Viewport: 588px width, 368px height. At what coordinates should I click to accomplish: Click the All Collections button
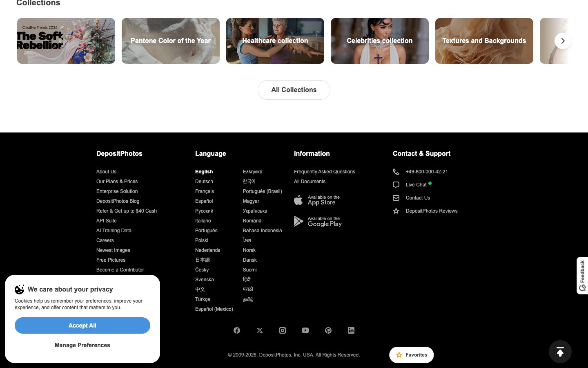(x=294, y=90)
